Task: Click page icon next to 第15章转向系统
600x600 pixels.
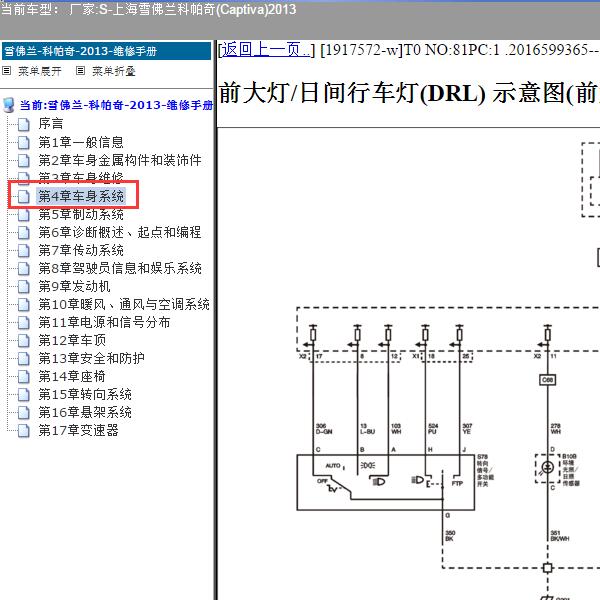Action: tap(24, 395)
